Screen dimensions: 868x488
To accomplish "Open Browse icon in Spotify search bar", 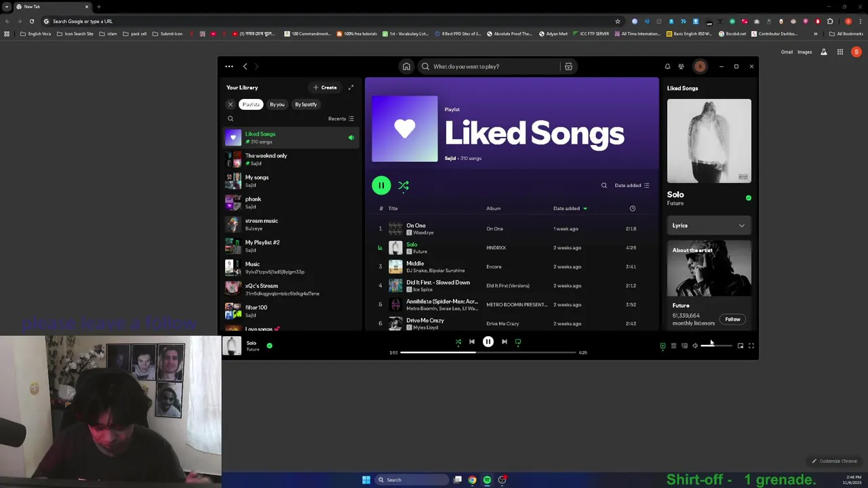I will pyautogui.click(x=568, y=66).
